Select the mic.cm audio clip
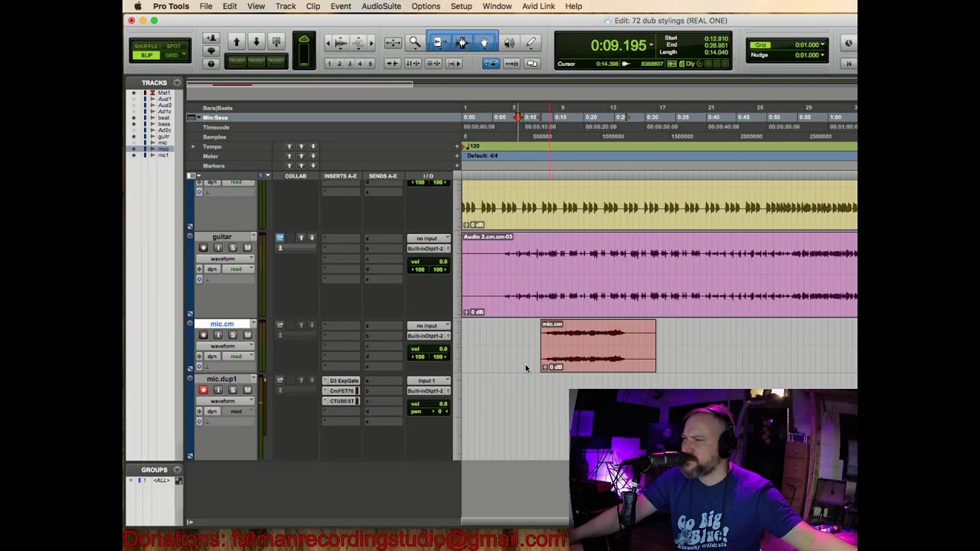 click(x=598, y=346)
